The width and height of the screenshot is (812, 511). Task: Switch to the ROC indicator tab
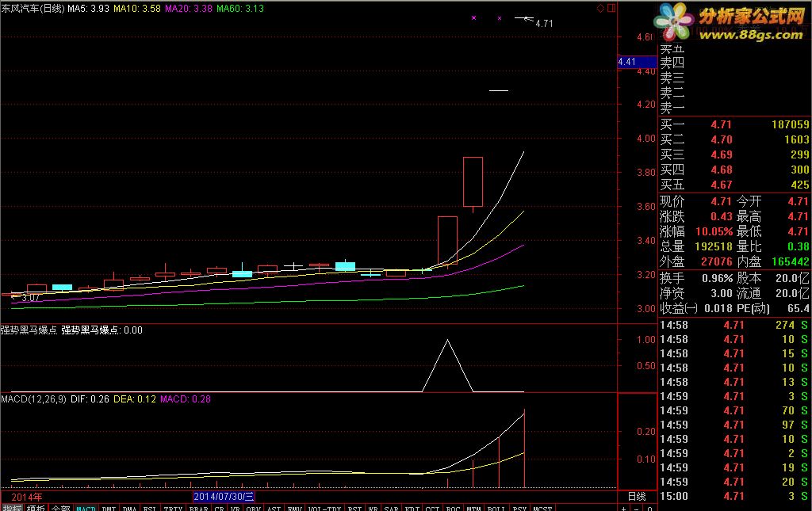pyautogui.click(x=453, y=509)
